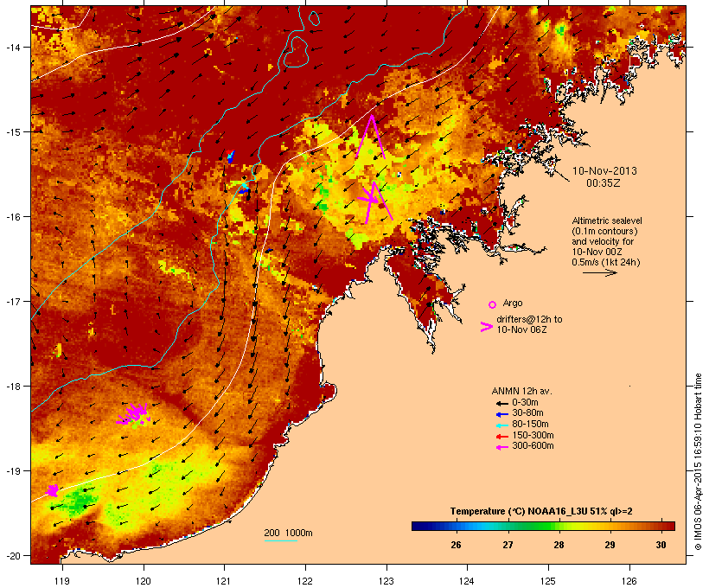Click the '30-80m' depth label
This screenshot has width=709, height=588.
coord(527,413)
